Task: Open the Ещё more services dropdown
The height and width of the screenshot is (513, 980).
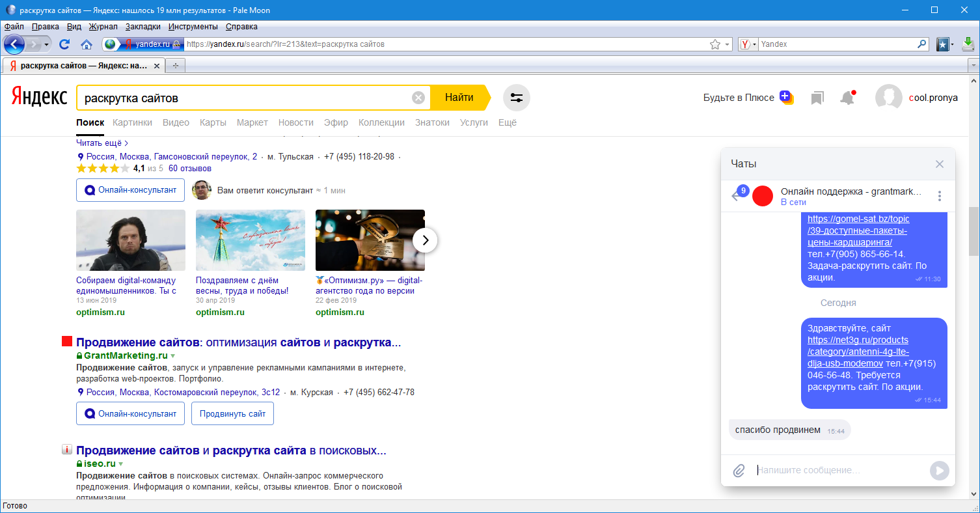Action: click(508, 122)
